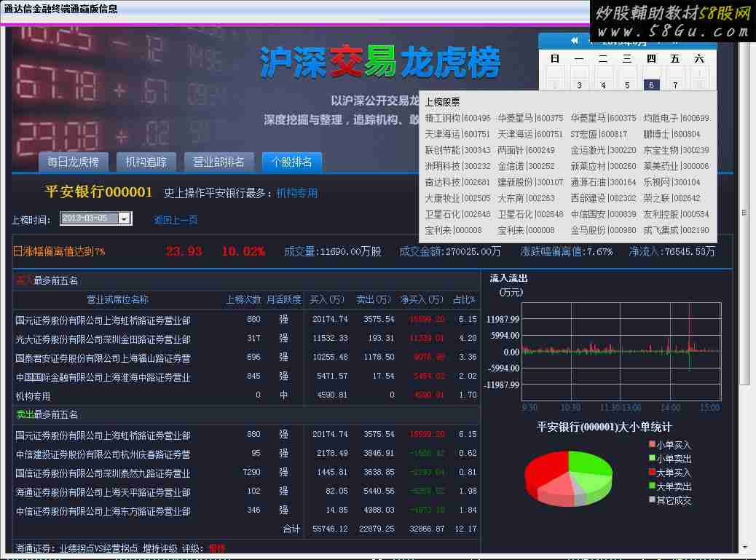Open stock 精工钢构 600496
The height and width of the screenshot is (560, 756).
point(457,118)
